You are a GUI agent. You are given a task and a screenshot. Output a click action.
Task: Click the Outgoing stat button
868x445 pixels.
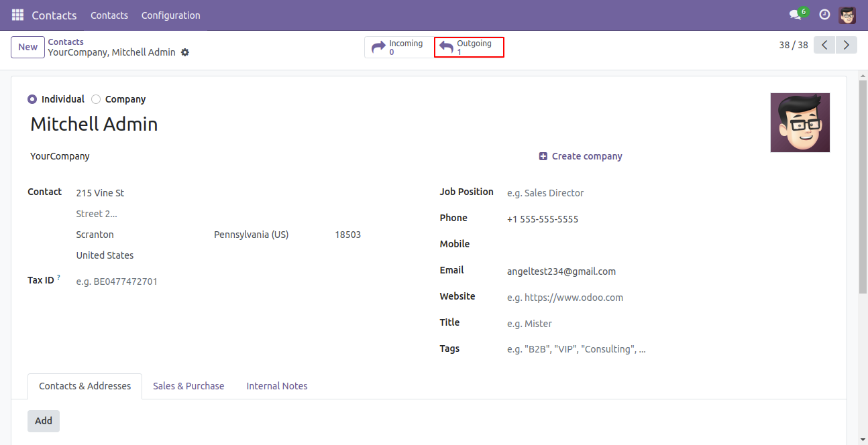pyautogui.click(x=469, y=47)
